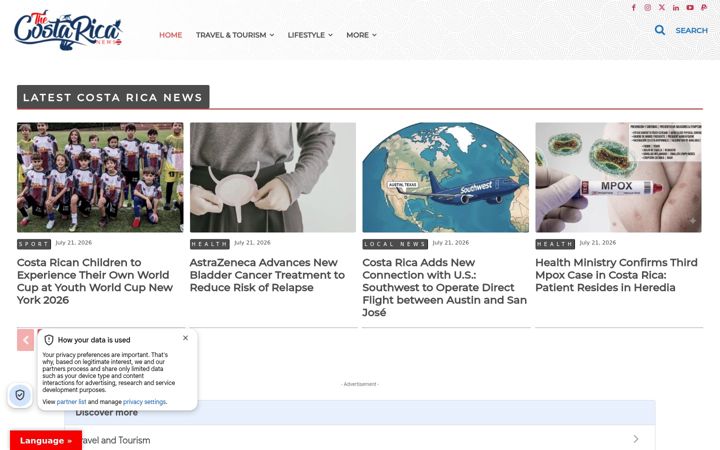Click the youth soccer team thumbnail

[x=100, y=177]
